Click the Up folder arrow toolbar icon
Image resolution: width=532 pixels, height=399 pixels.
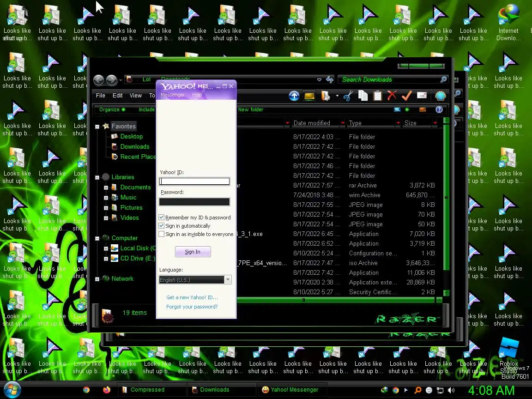(294, 96)
